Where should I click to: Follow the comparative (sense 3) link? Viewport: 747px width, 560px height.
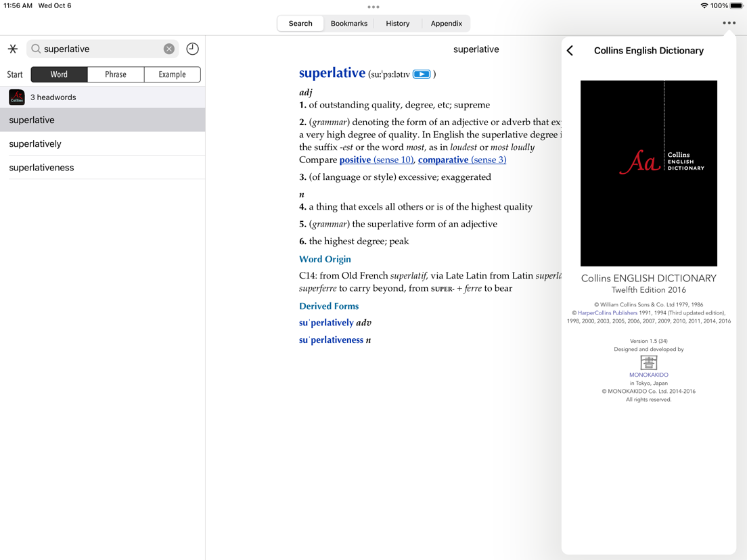coord(462,160)
